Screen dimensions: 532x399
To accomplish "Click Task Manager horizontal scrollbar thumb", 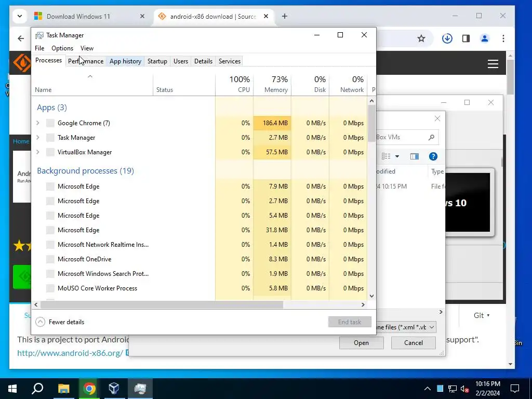I will [x=162, y=304].
